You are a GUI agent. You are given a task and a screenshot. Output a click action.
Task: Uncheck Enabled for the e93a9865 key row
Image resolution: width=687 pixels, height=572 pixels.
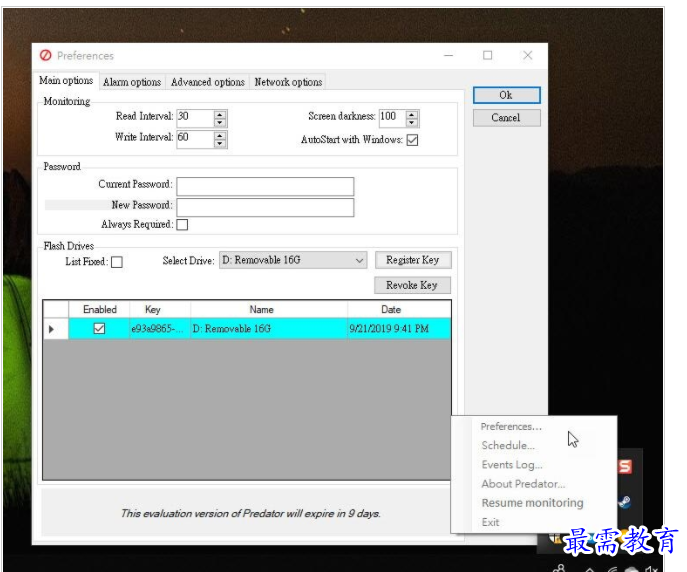click(99, 328)
